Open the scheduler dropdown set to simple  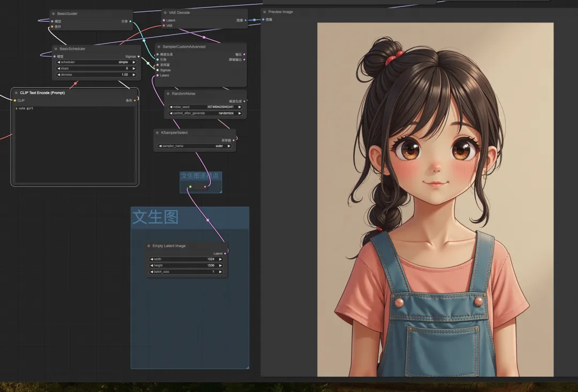coord(96,62)
